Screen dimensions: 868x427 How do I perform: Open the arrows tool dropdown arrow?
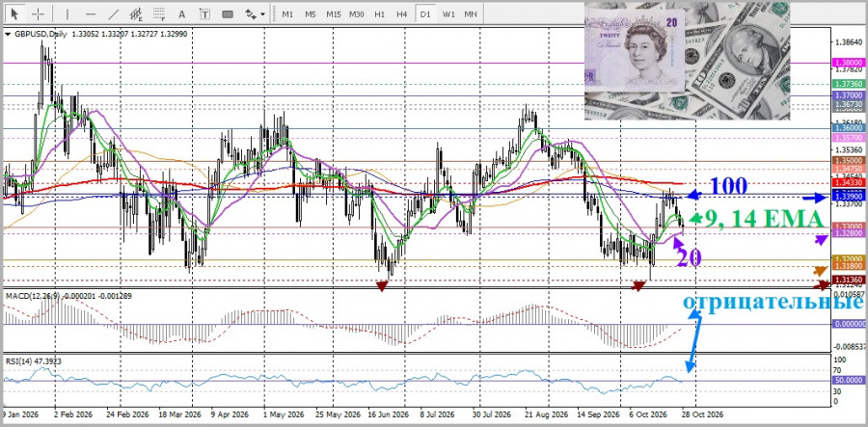pos(262,14)
